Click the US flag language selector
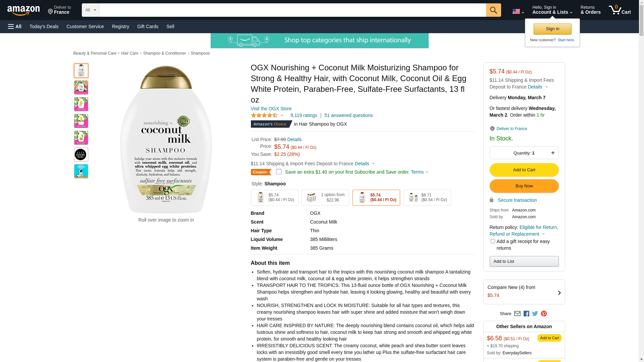 [x=518, y=11]
